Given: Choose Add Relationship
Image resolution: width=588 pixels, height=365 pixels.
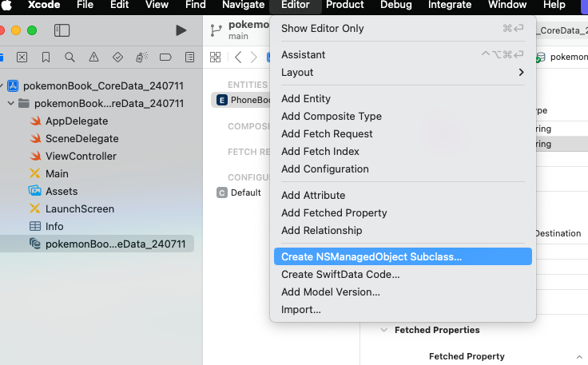Looking at the screenshot, I should coord(403,231).
